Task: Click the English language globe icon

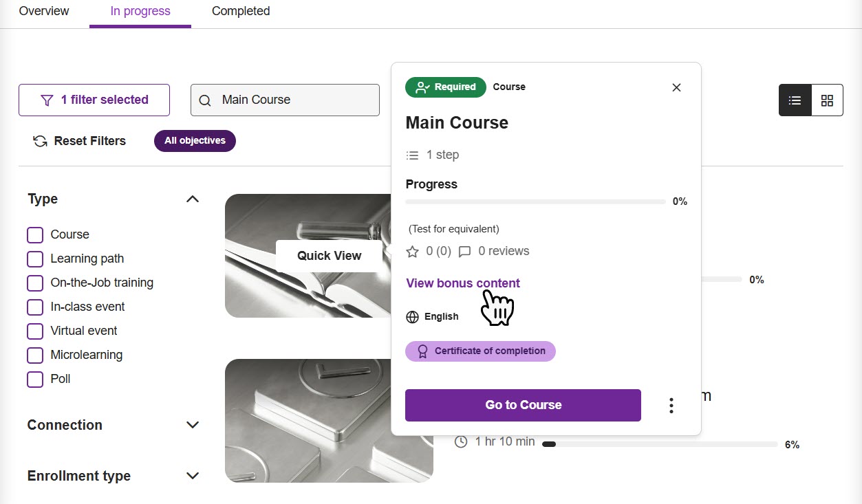Action: pyautogui.click(x=412, y=317)
